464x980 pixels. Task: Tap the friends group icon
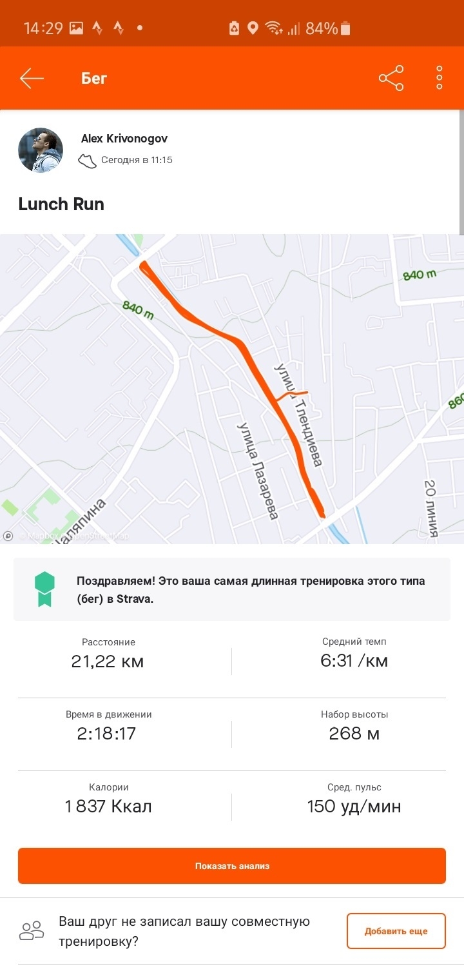point(32,931)
